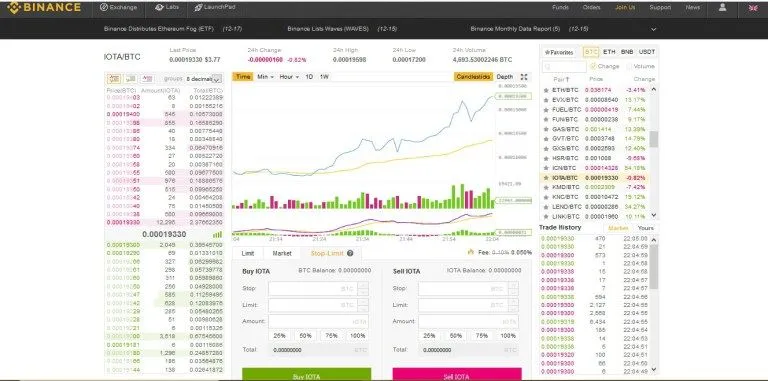Favorite the GAS/BTC pair star
This screenshot has width=768, height=381.
point(546,129)
